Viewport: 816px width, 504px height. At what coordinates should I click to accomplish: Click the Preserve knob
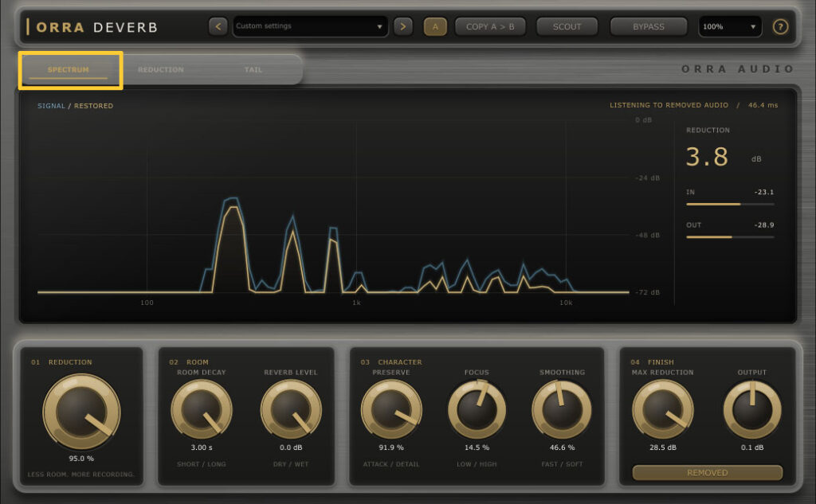pyautogui.click(x=391, y=409)
